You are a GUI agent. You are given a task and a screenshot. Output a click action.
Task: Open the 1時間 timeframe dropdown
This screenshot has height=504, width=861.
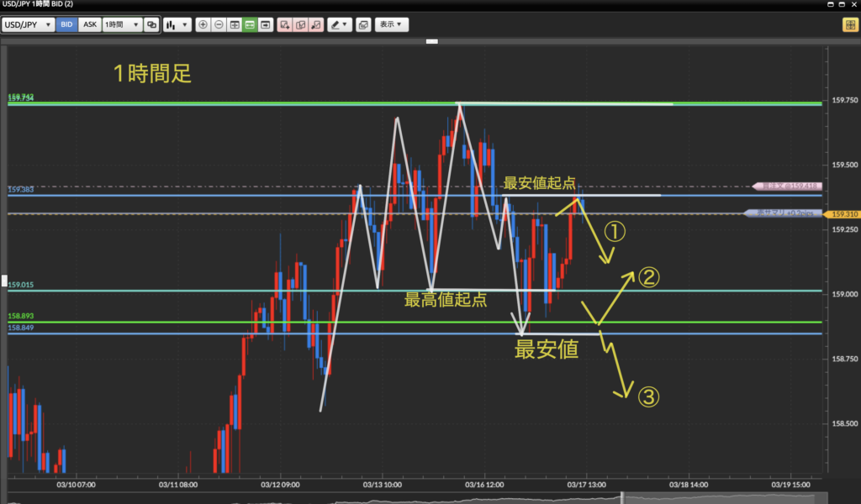(x=121, y=25)
